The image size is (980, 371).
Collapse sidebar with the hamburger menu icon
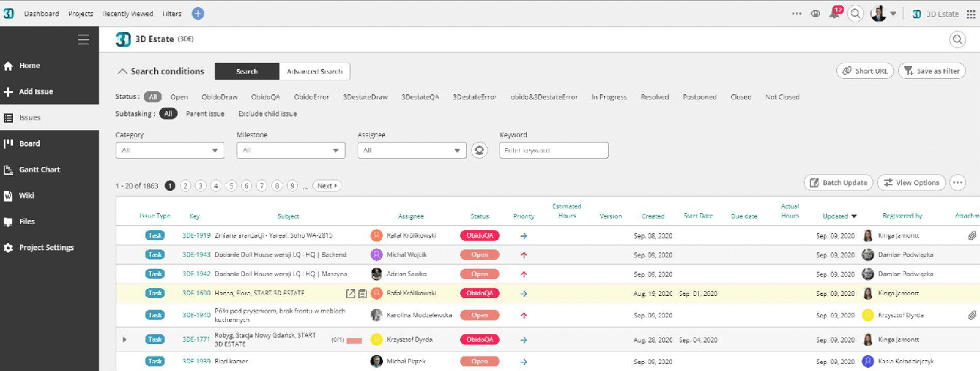tap(83, 40)
